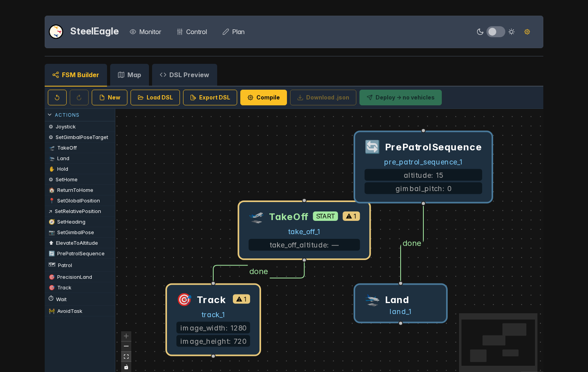Click the Compile button

[263, 98]
